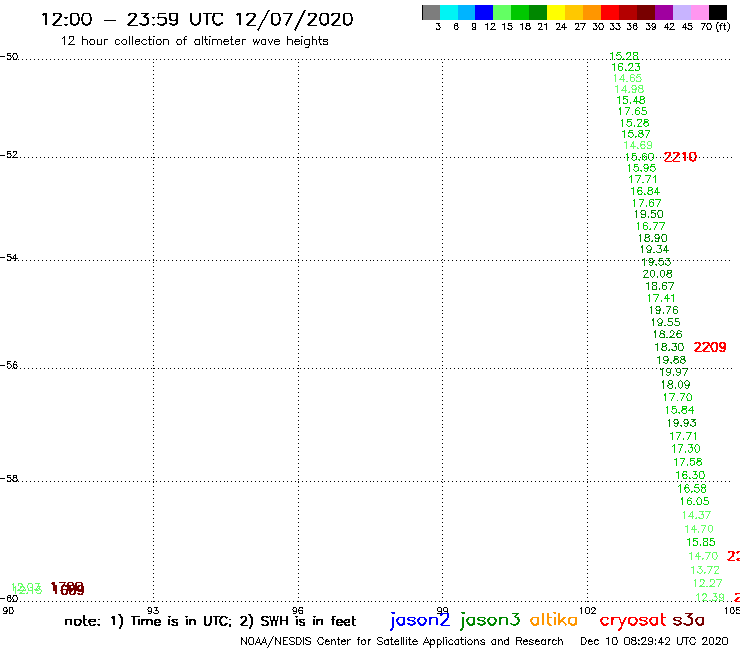Click the wave height value 14.65
The image size is (740, 650).
628,78
